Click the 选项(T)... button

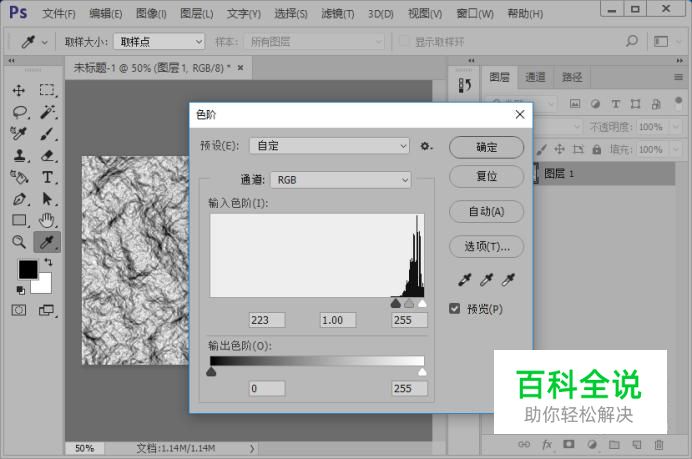[487, 246]
